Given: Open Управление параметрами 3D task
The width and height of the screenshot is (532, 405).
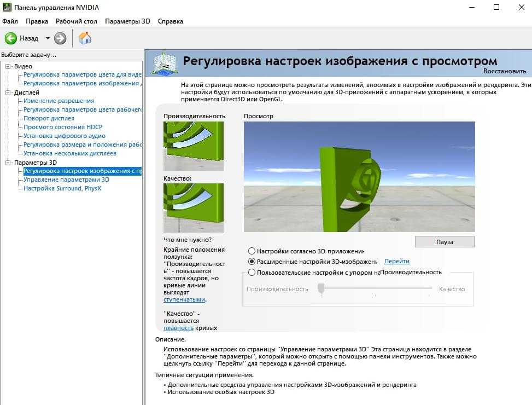Looking at the screenshot, I should pyautogui.click(x=66, y=180).
